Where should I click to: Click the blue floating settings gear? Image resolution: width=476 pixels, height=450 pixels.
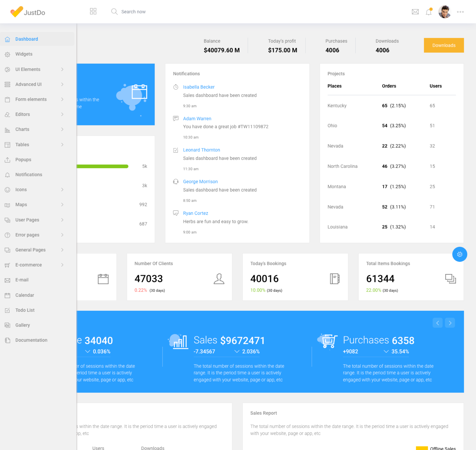coord(459,254)
